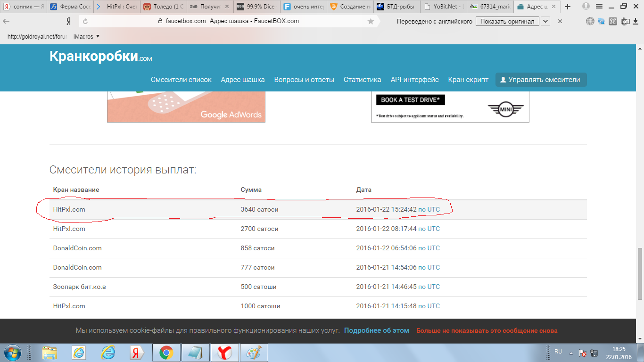Switch to the 'сонник' tab
The width and height of the screenshot is (644, 362).
click(24, 7)
